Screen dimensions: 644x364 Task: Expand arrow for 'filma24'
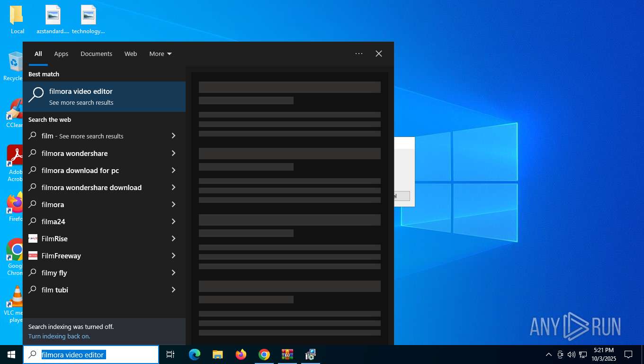click(x=174, y=221)
